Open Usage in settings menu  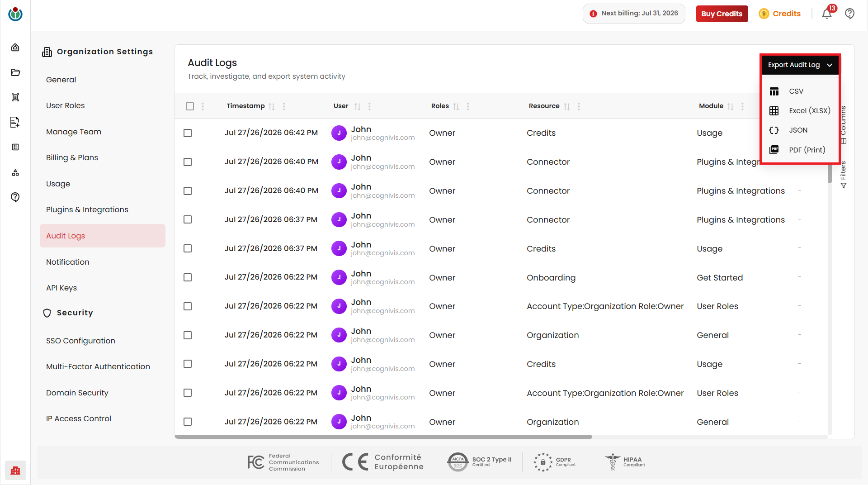58,184
